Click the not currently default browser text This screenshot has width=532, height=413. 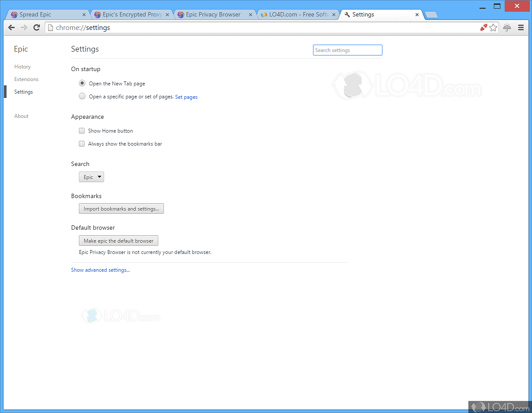pyautogui.click(x=145, y=252)
